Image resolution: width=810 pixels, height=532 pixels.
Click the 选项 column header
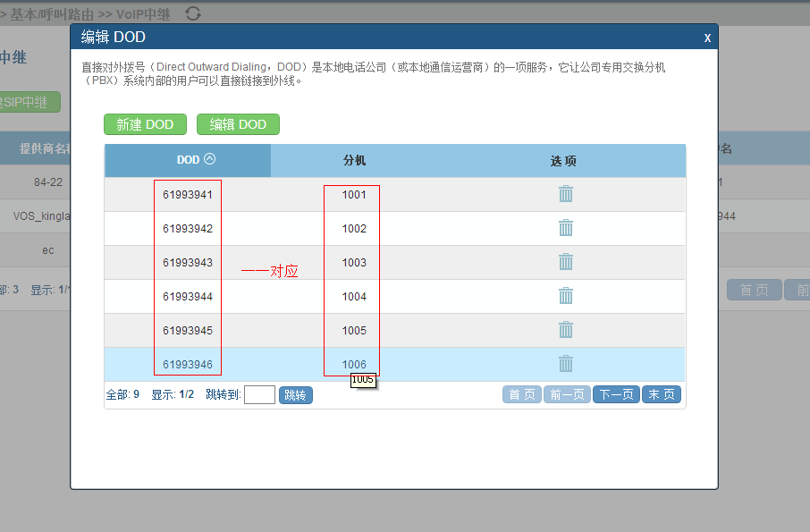(563, 161)
